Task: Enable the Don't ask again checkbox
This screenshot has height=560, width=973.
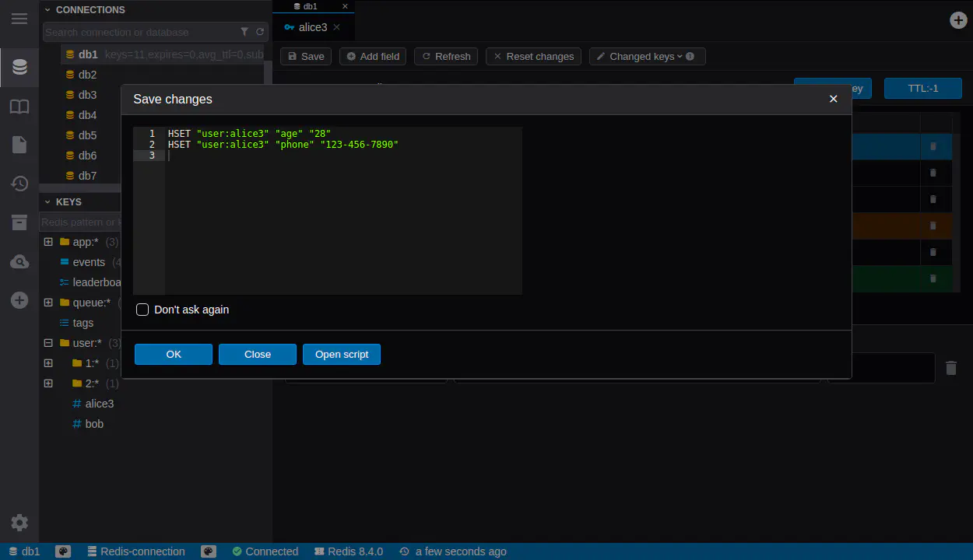Action: tap(142, 310)
